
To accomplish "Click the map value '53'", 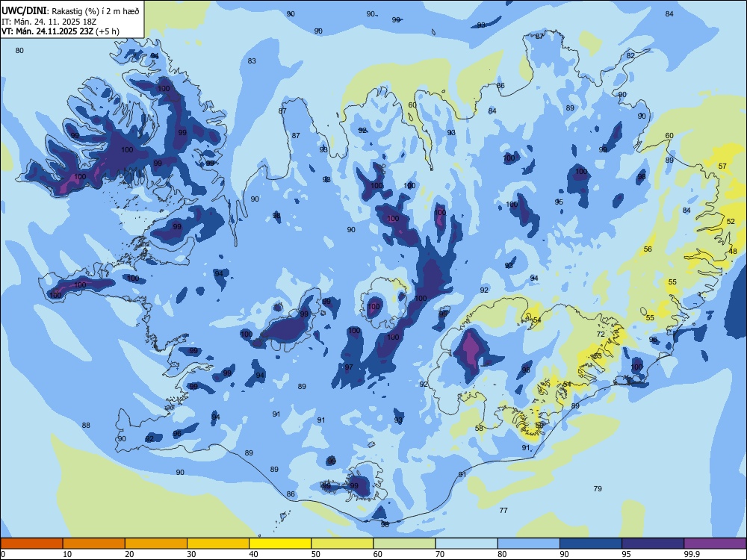I will [598, 356].
